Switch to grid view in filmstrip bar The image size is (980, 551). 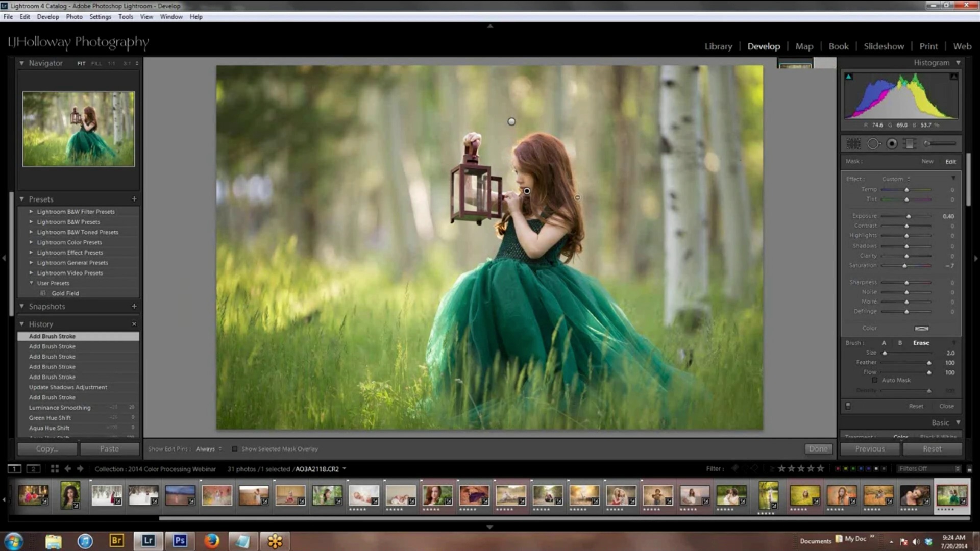[55, 468]
